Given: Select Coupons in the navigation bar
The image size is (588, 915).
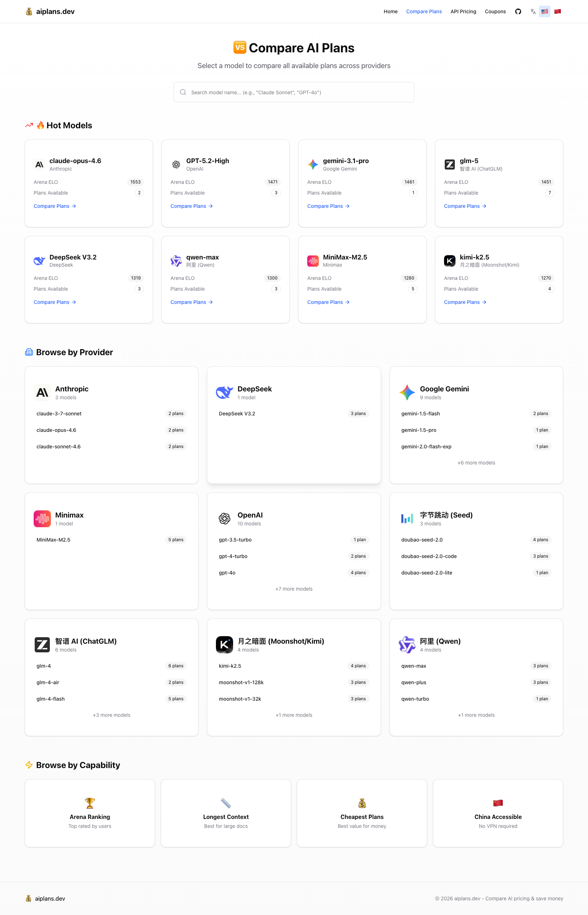Looking at the screenshot, I should (x=495, y=11).
